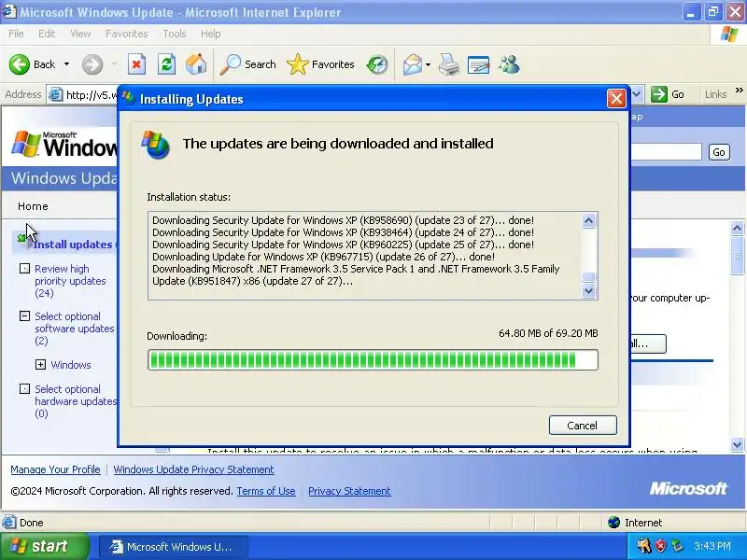The image size is (747, 560).
Task: Open the Help menu
Action: [x=211, y=34]
